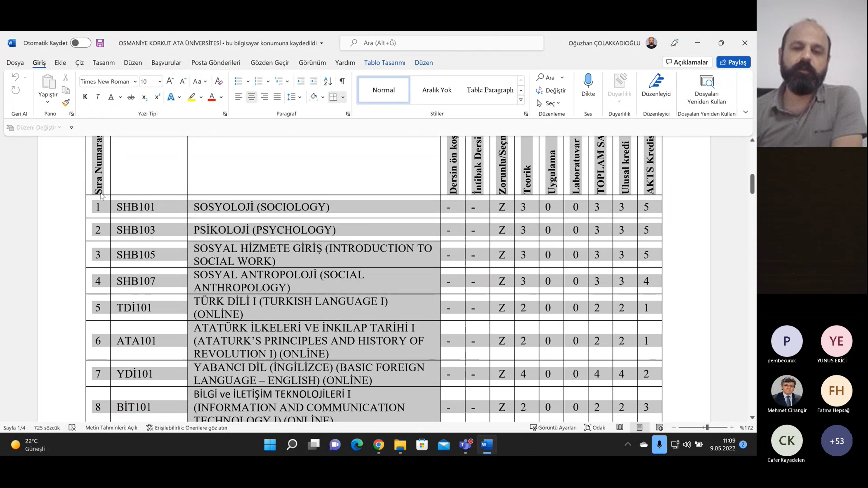The image size is (868, 488).
Task: Open the Tablo Tasarımı tab
Action: (x=384, y=63)
